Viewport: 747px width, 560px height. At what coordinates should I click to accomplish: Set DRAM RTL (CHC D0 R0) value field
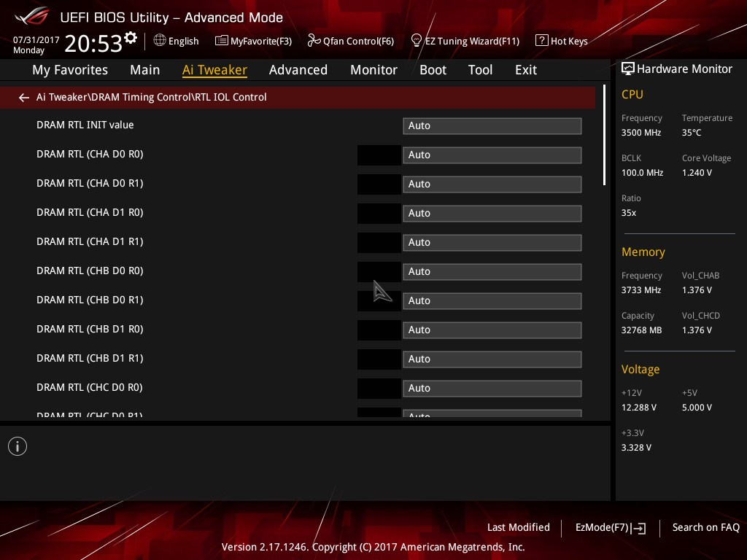492,388
